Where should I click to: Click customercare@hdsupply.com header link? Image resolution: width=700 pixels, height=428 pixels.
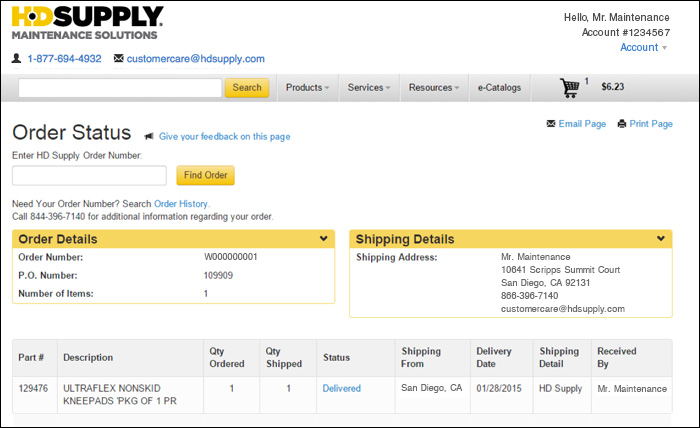[x=196, y=58]
